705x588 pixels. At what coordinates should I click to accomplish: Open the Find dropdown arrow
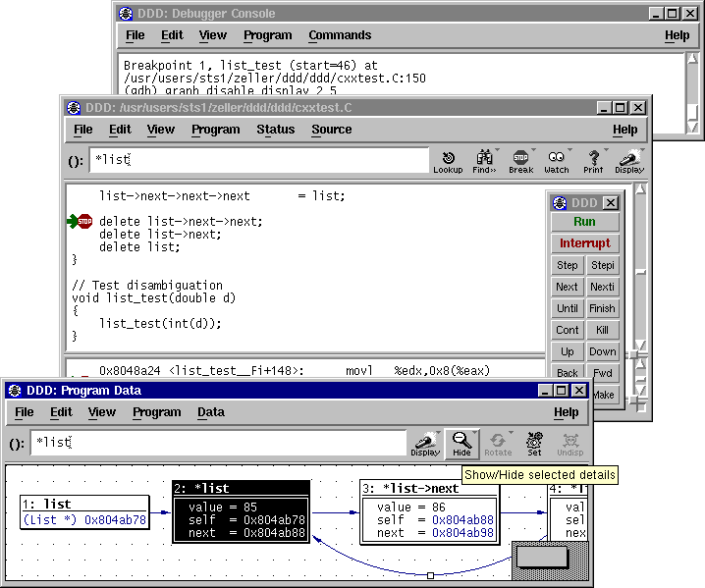click(x=497, y=149)
